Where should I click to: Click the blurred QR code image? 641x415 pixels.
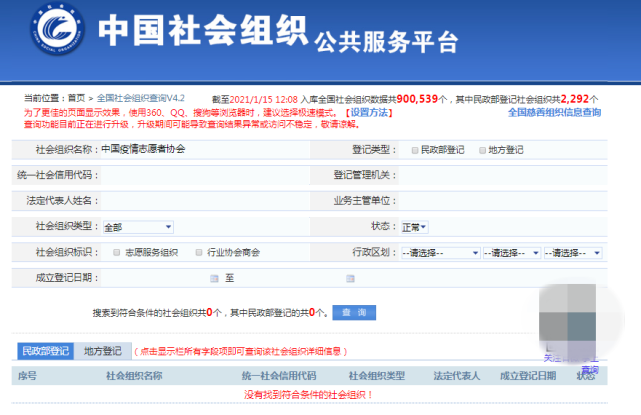567,319
